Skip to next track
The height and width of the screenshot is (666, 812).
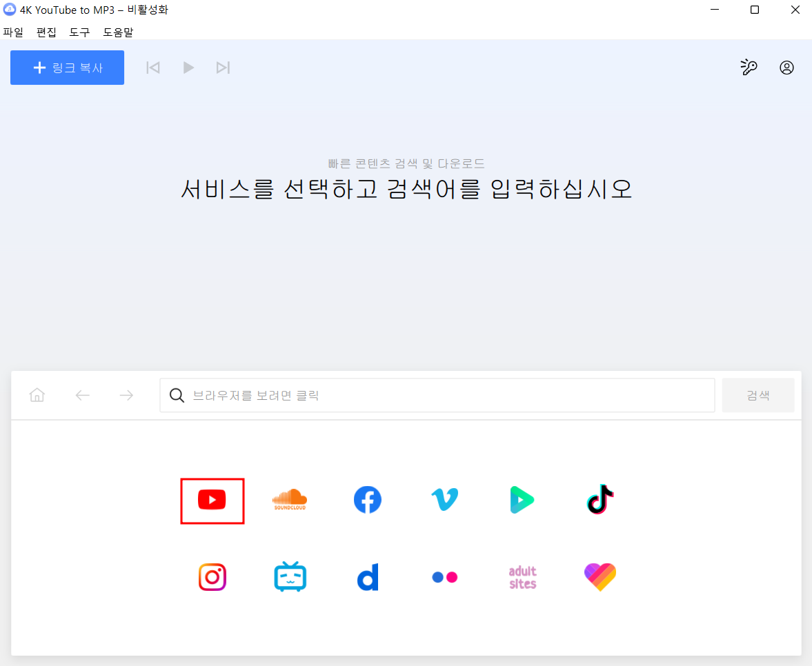(224, 68)
